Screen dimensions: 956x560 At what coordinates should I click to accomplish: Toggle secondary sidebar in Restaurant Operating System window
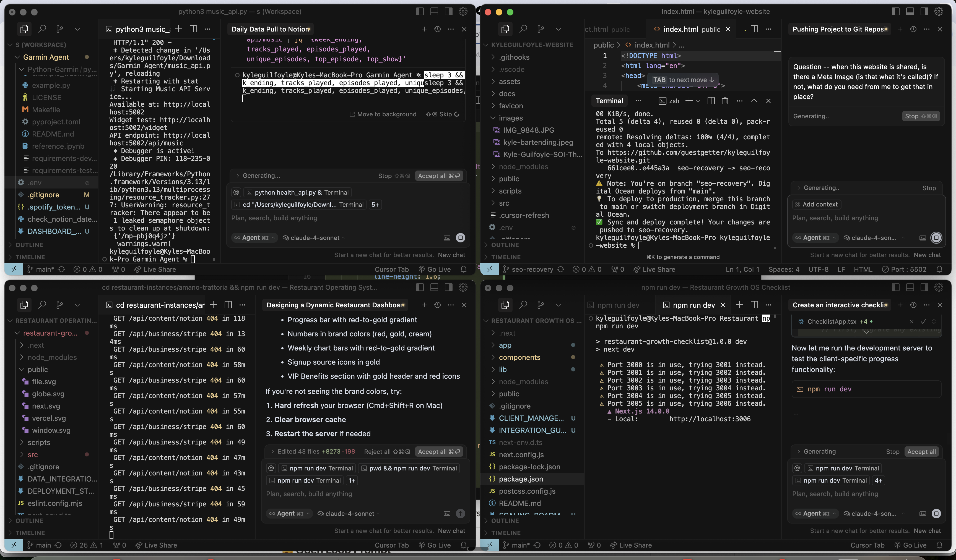point(448,287)
